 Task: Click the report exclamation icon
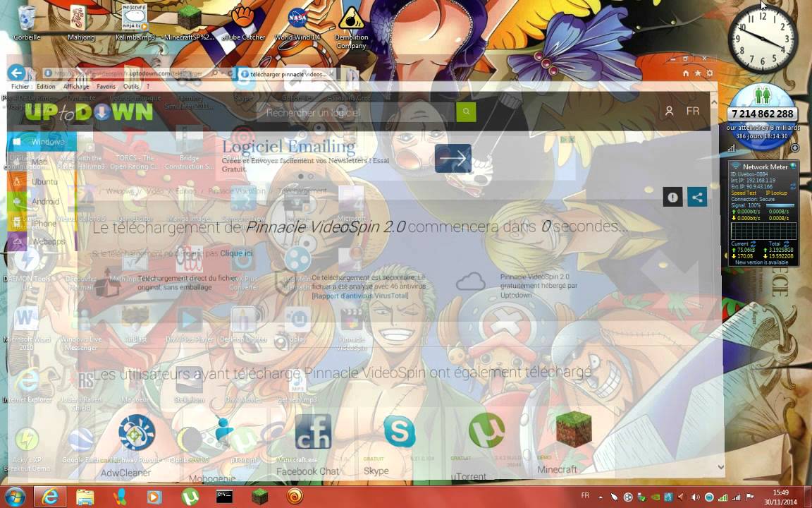click(672, 197)
